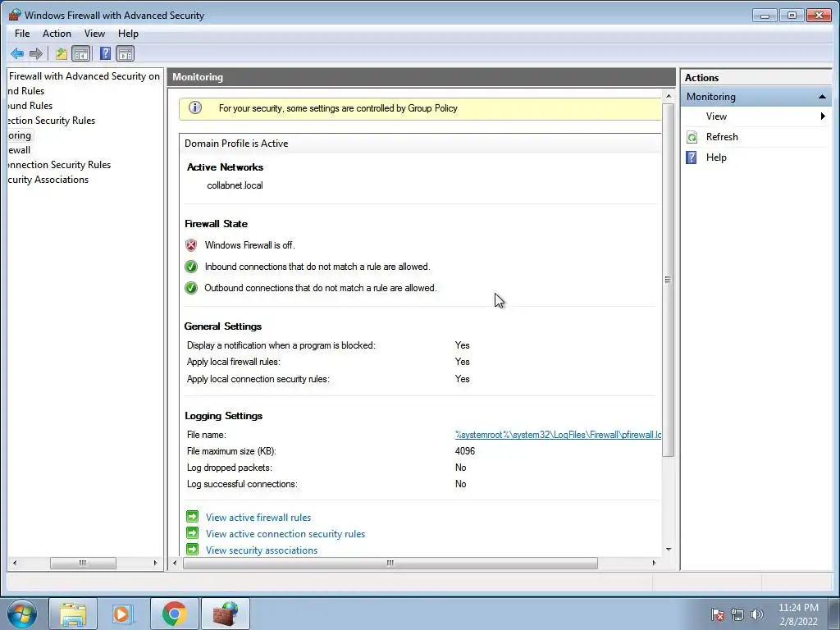Click the Refresh icon in Actions pane
This screenshot has height=630, width=840.
[x=692, y=137]
